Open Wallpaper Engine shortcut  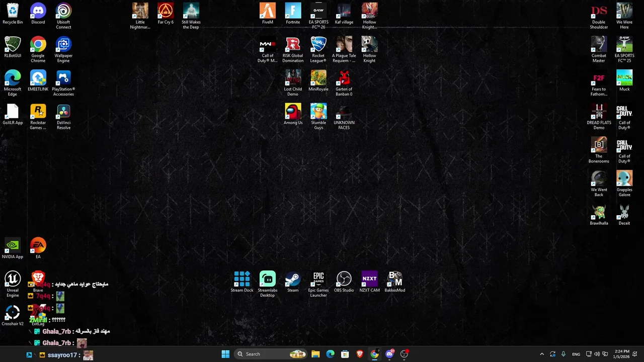[x=63, y=50]
